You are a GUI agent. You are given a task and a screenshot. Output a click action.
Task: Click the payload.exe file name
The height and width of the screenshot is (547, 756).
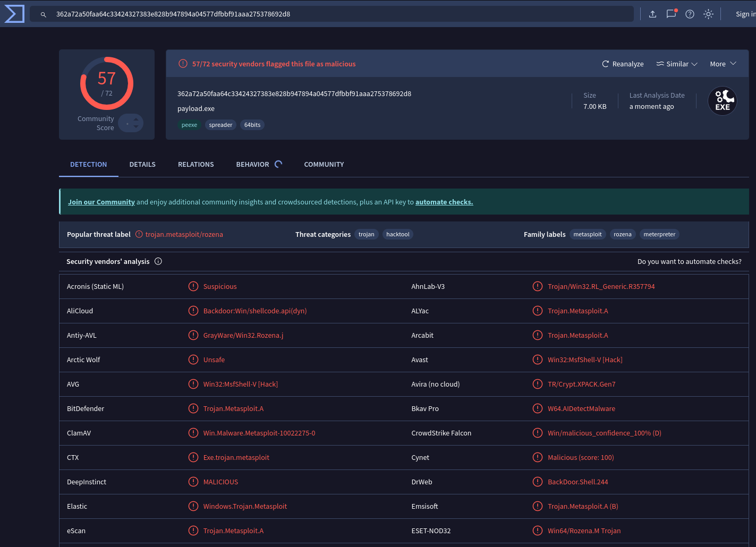[196, 108]
